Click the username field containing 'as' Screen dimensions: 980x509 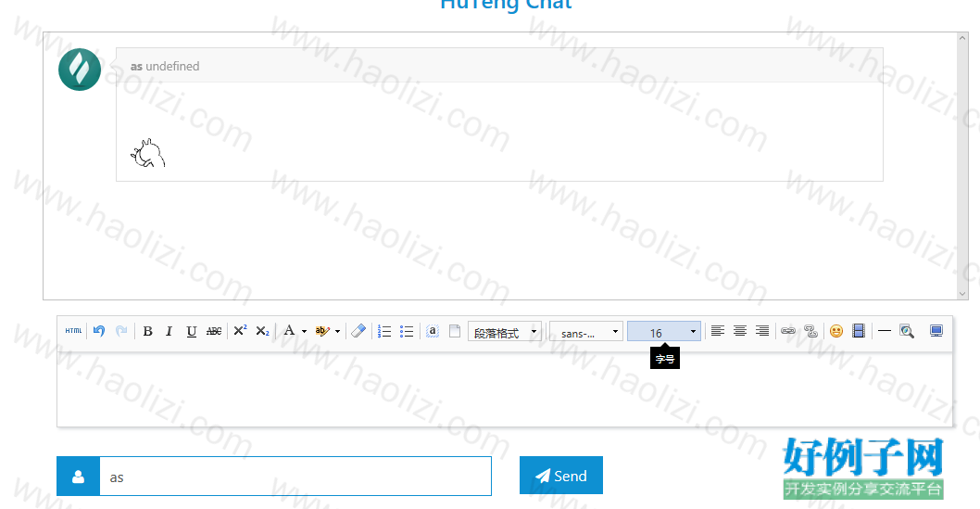tap(295, 477)
